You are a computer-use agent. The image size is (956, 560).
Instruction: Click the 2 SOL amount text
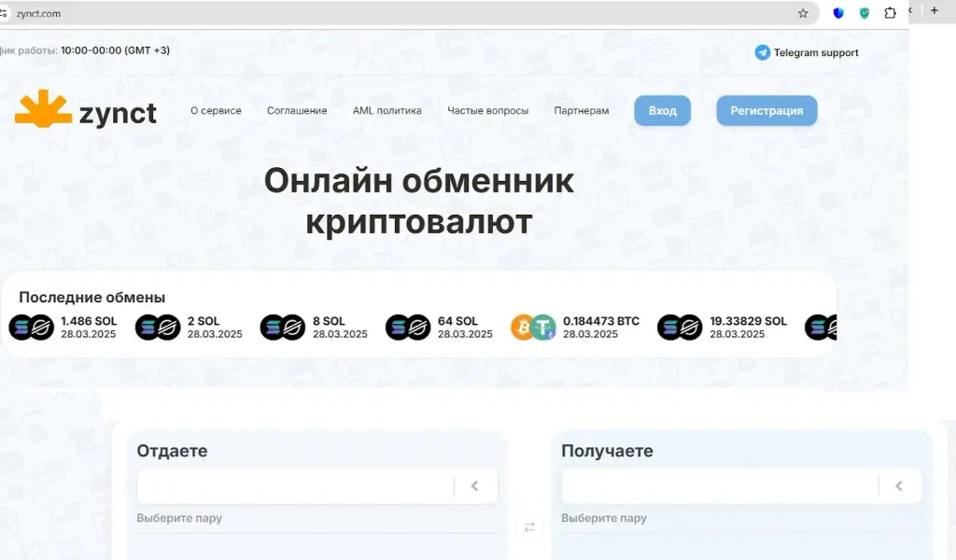(203, 321)
